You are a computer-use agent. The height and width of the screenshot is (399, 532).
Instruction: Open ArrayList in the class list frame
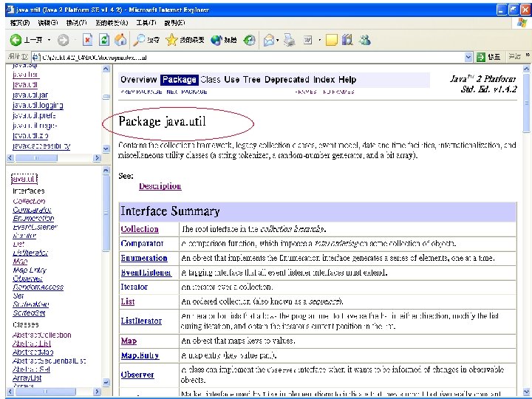pyautogui.click(x=27, y=378)
